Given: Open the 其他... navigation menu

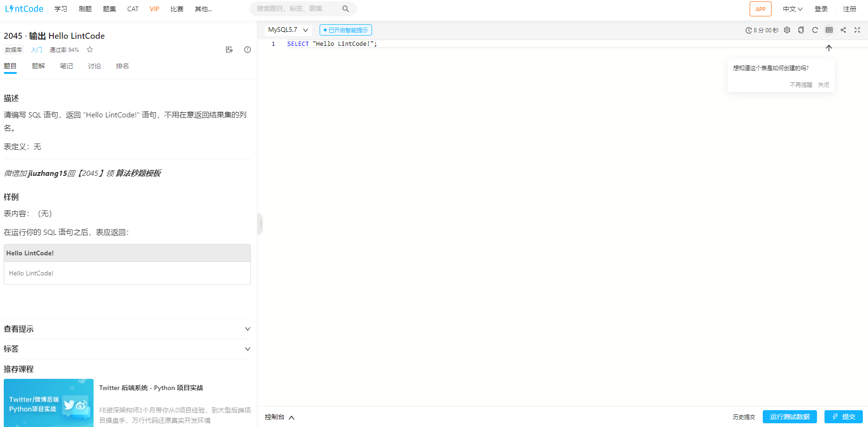Looking at the screenshot, I should coord(204,9).
